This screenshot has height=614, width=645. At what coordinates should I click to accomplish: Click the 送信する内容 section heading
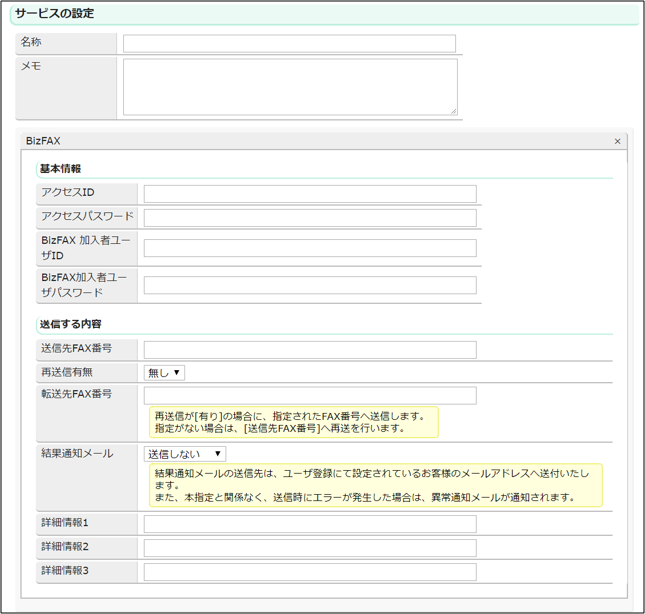pos(70,325)
